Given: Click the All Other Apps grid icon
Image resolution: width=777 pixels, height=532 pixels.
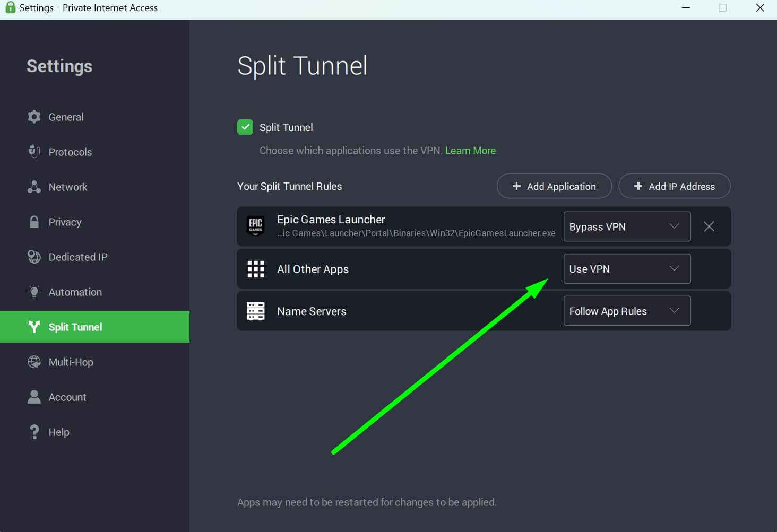Looking at the screenshot, I should point(256,269).
